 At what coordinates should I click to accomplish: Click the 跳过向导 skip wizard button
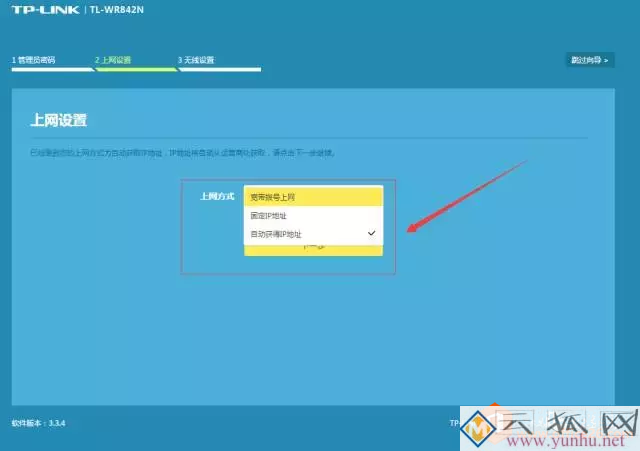589,60
